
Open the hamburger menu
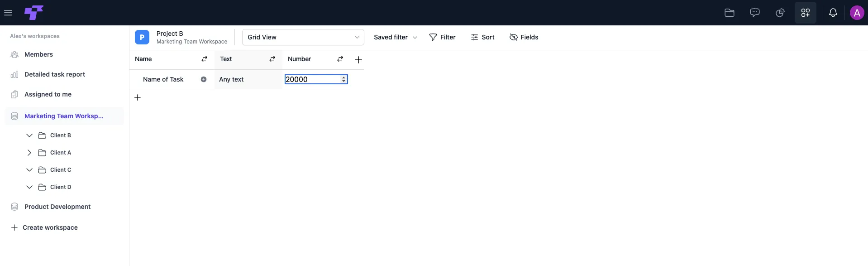click(x=8, y=13)
